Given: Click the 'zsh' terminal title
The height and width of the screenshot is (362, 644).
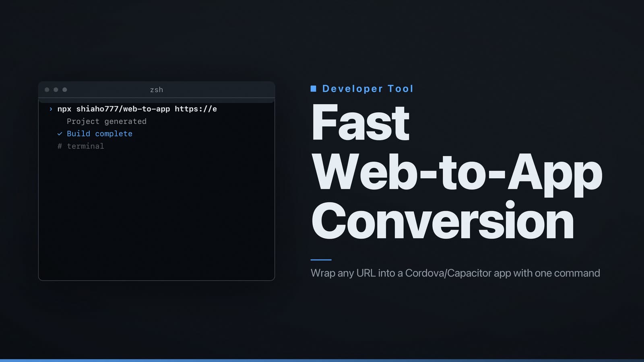Looking at the screenshot, I should tap(157, 90).
